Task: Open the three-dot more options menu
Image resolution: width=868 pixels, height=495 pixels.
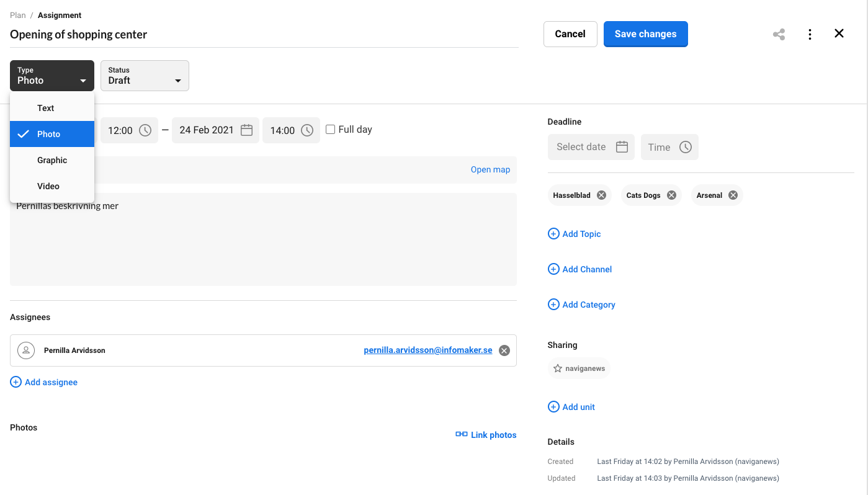Action: click(810, 34)
